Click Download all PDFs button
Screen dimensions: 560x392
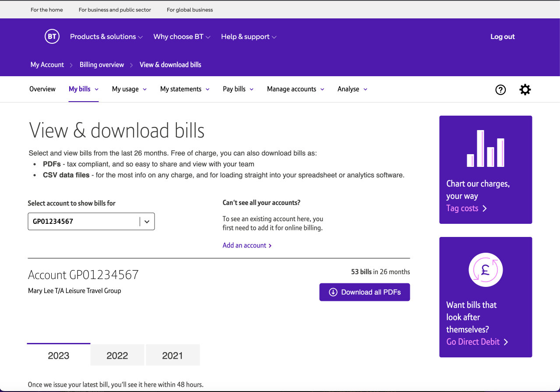click(365, 292)
